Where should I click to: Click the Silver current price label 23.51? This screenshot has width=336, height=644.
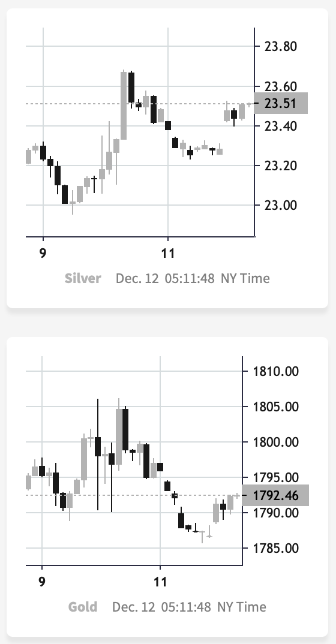(281, 103)
